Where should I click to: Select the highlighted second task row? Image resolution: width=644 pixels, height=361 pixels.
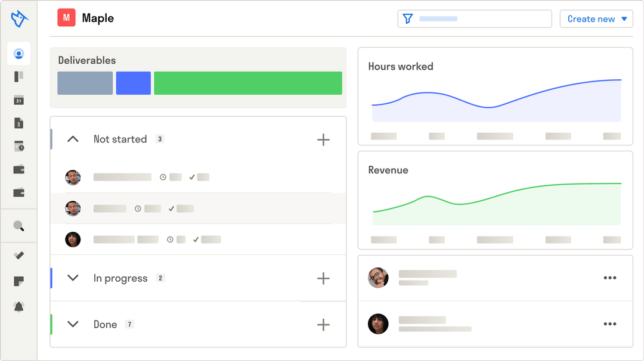[198, 208]
